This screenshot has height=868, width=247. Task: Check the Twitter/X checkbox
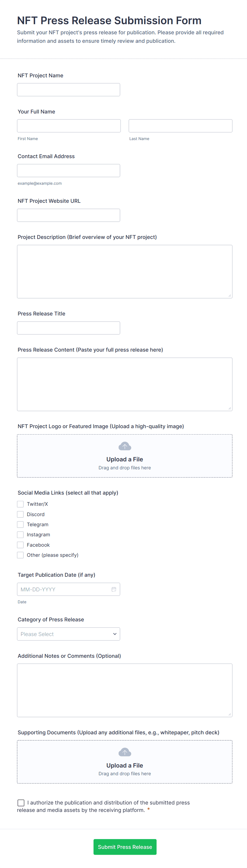[20, 504]
